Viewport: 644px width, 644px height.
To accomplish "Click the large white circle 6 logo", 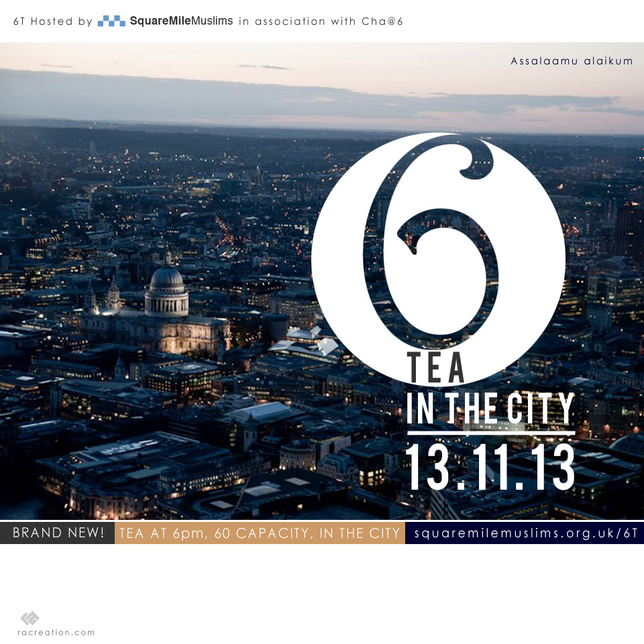I will pyautogui.click(x=438, y=258).
